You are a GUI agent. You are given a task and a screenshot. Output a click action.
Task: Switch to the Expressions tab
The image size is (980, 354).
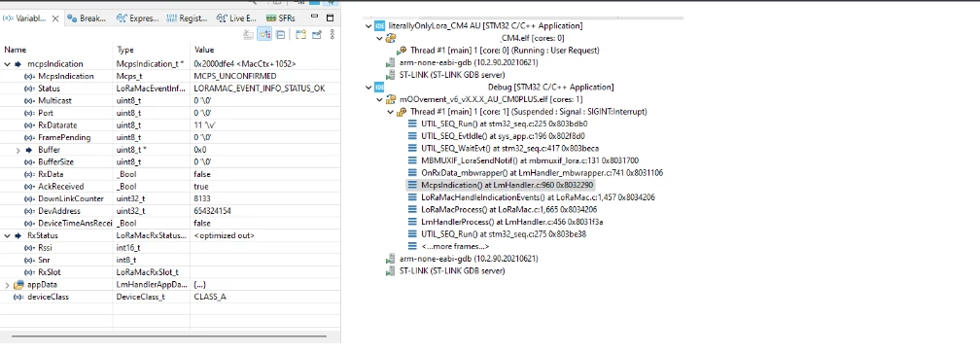pos(137,18)
